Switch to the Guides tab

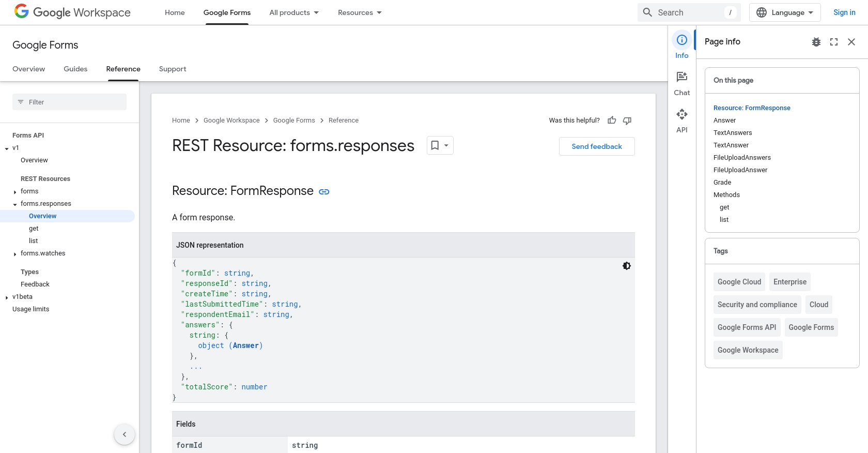75,69
